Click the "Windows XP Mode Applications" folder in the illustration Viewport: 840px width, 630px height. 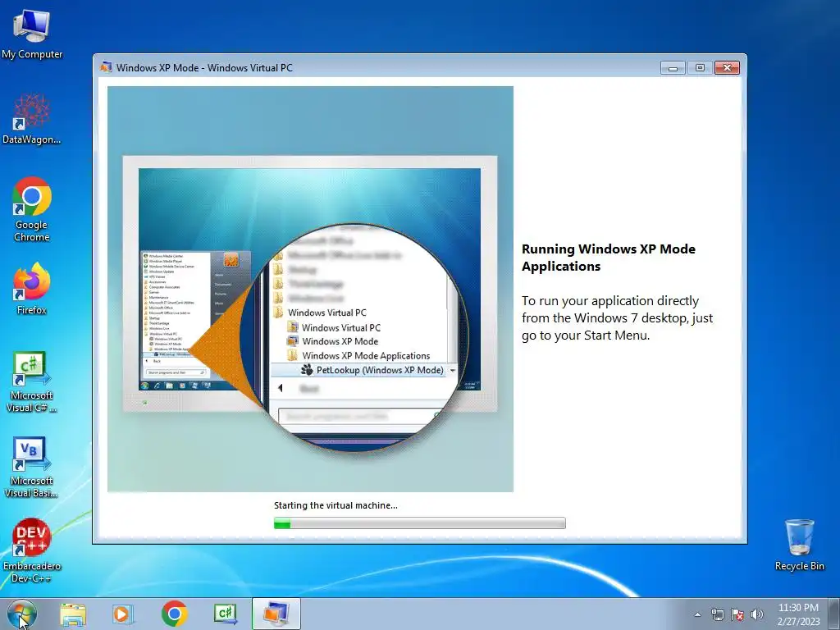(366, 356)
